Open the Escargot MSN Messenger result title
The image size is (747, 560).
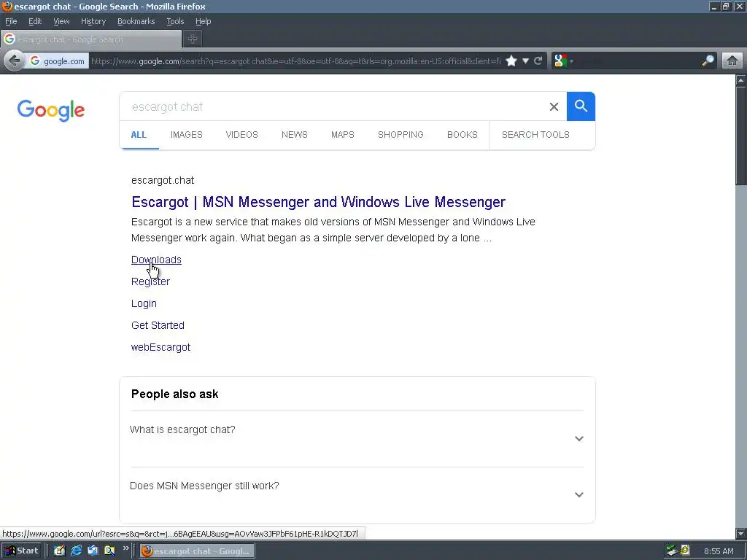[x=318, y=202]
